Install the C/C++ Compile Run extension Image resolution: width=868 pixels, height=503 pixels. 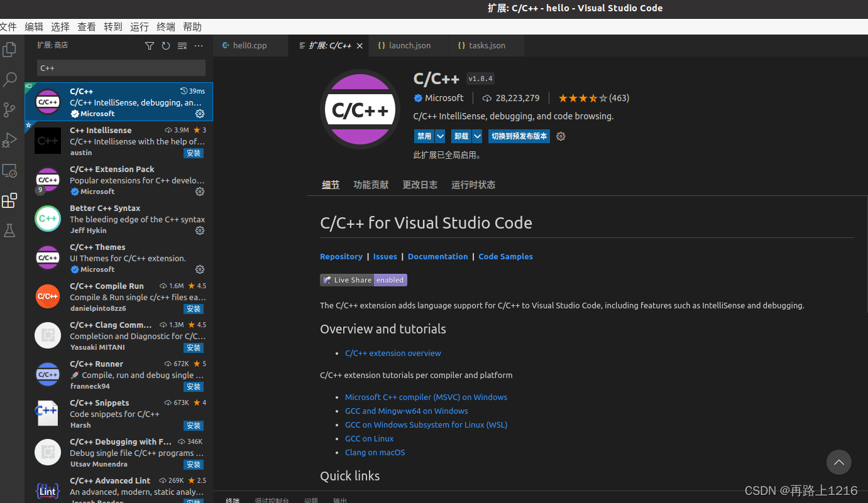pyautogui.click(x=194, y=309)
